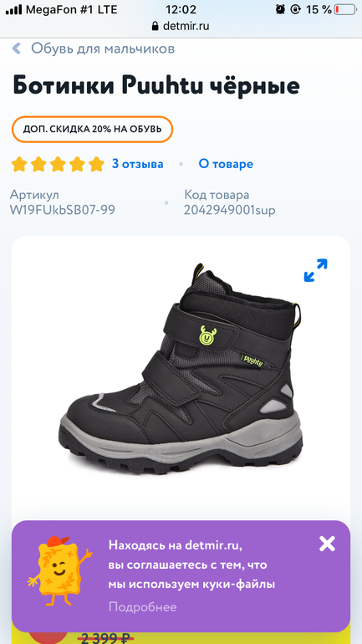This screenshot has height=644, width=362.
Task: Select product code 2042949001sup
Action: (229, 210)
